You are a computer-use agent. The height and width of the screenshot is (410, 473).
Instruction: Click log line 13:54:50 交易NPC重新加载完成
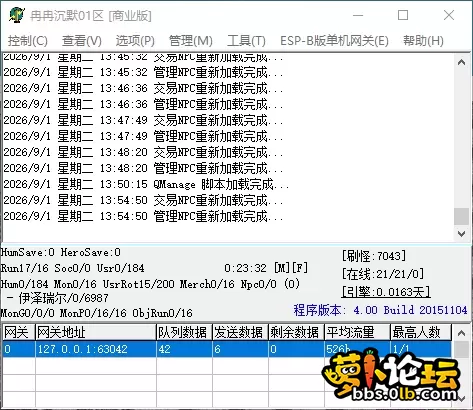(x=143, y=200)
